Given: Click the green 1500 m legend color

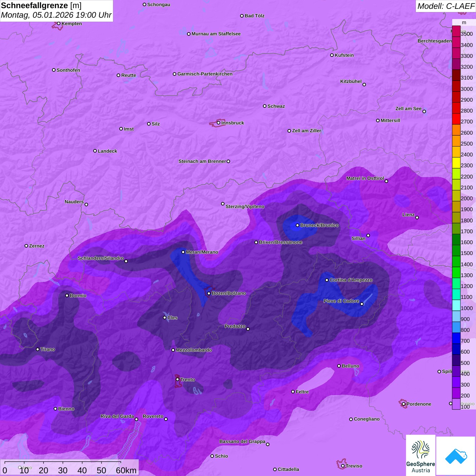Looking at the screenshot, I should [456, 251].
